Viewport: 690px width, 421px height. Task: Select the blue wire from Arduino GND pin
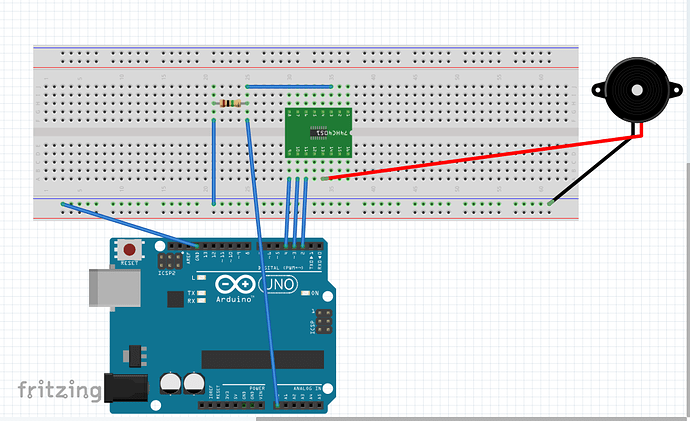pos(130,225)
